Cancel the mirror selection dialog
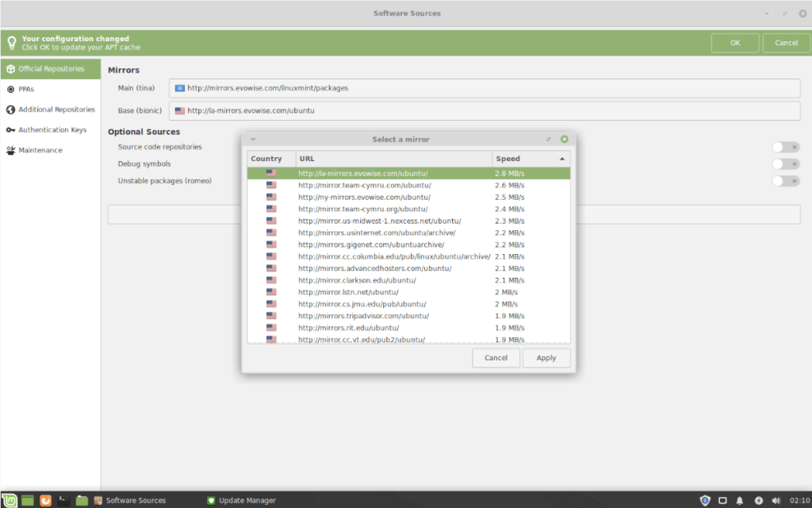812x508 pixels. point(496,358)
